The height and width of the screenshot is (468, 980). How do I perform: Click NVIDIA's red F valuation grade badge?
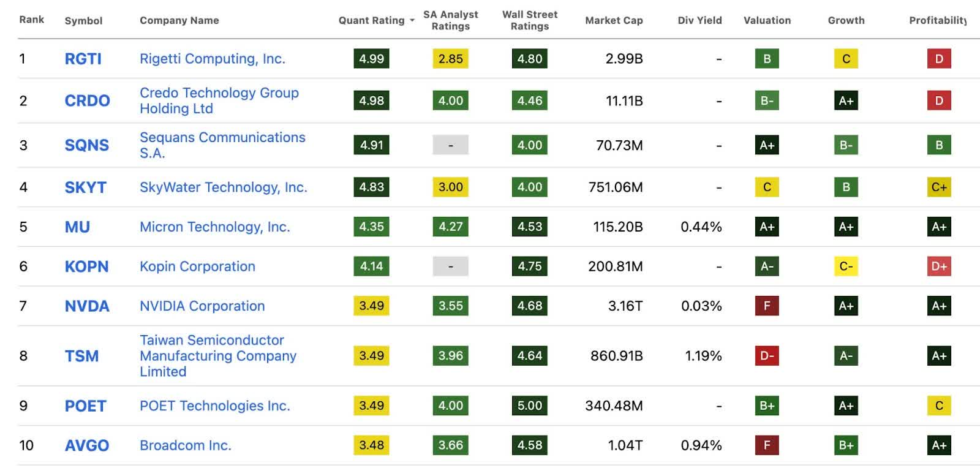coord(767,306)
